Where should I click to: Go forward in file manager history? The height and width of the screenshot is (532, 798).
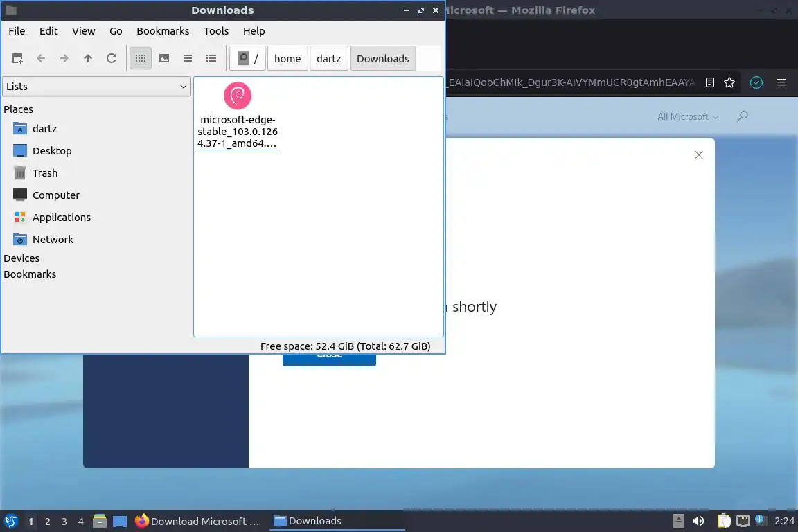[64, 59]
